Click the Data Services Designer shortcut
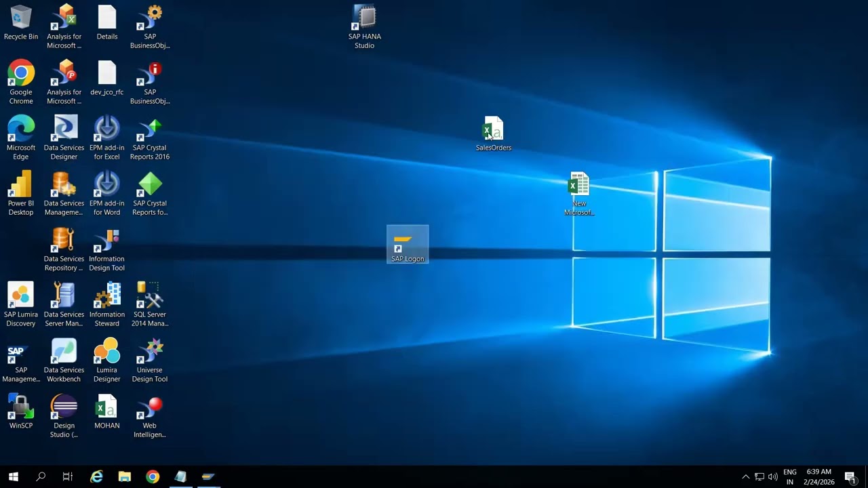This screenshot has width=868, height=488. coord(64,138)
